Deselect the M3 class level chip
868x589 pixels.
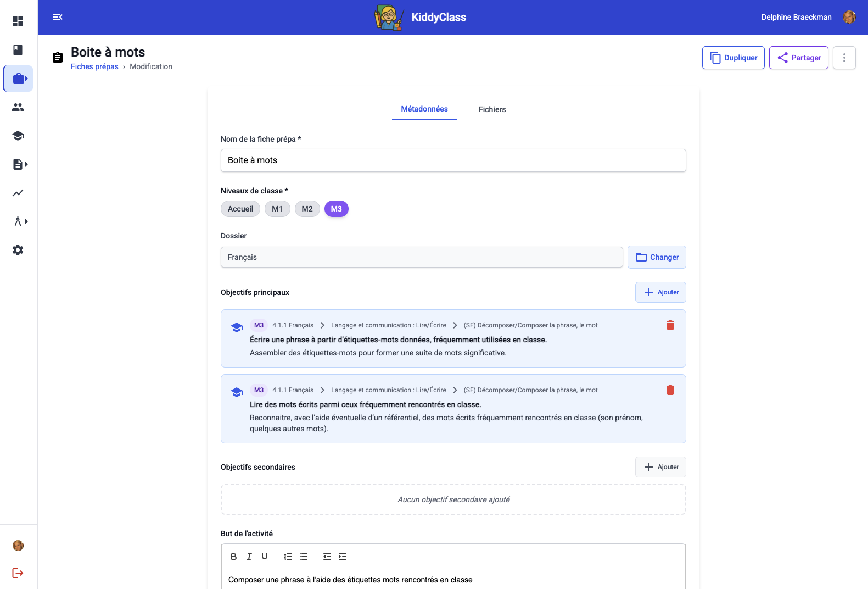pyautogui.click(x=336, y=209)
